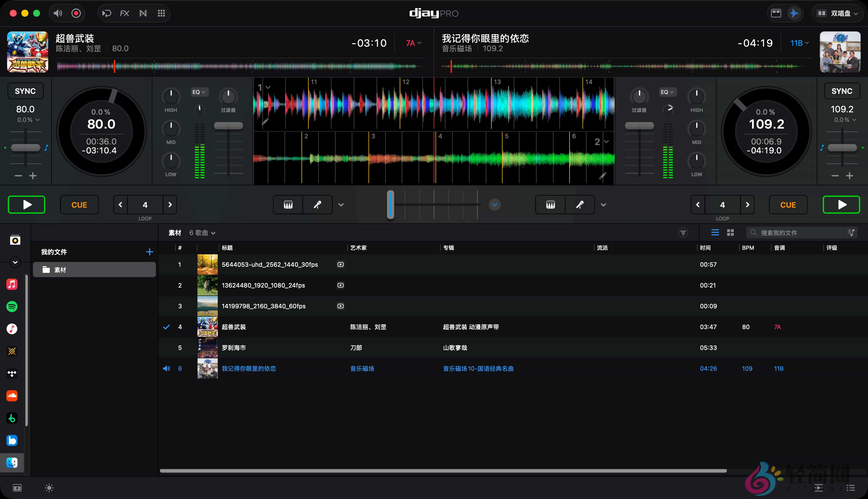Screen dimensions: 868x499
Task: Toggle the waveform view icon
Action: point(794,13)
